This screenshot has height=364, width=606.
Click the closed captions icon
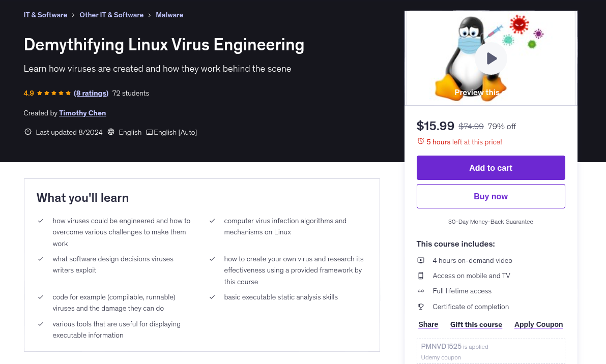coord(149,132)
